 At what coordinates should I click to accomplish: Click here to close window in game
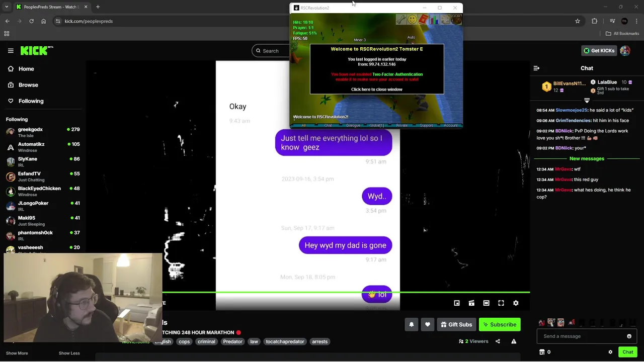point(377,89)
